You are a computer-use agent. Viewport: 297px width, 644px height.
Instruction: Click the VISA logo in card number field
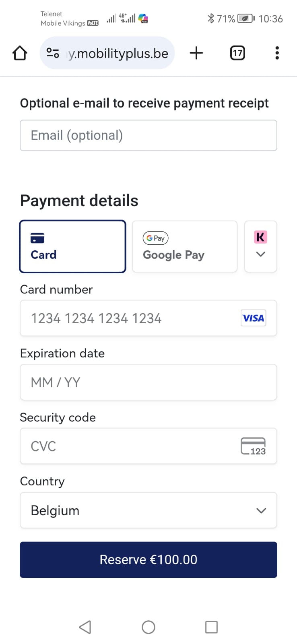(x=253, y=318)
